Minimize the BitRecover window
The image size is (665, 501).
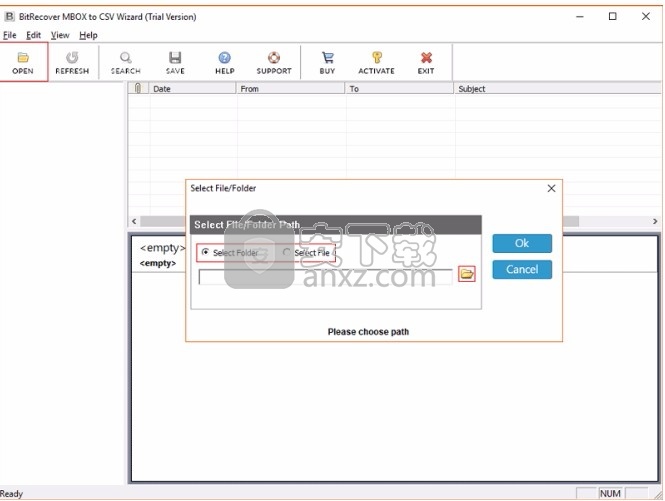coord(580,17)
